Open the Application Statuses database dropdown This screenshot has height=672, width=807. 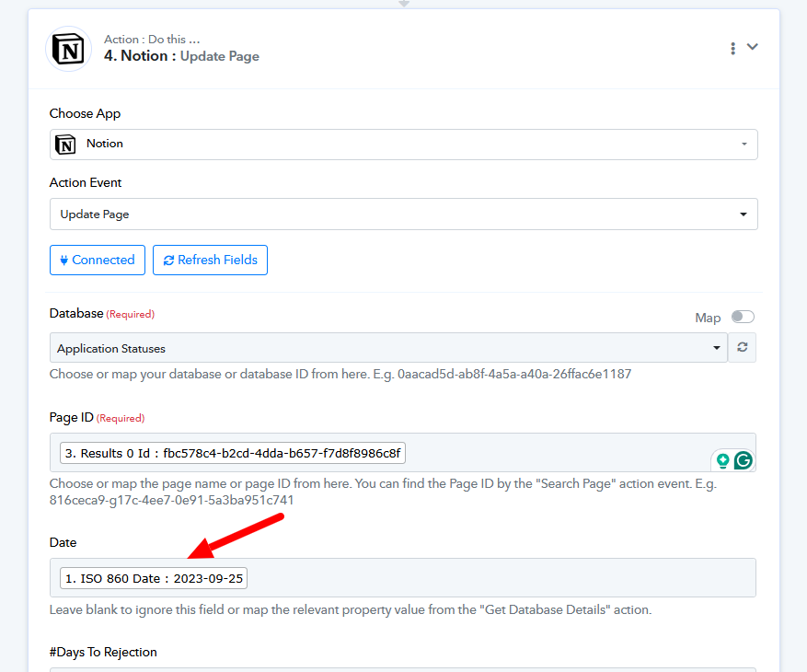click(388, 348)
